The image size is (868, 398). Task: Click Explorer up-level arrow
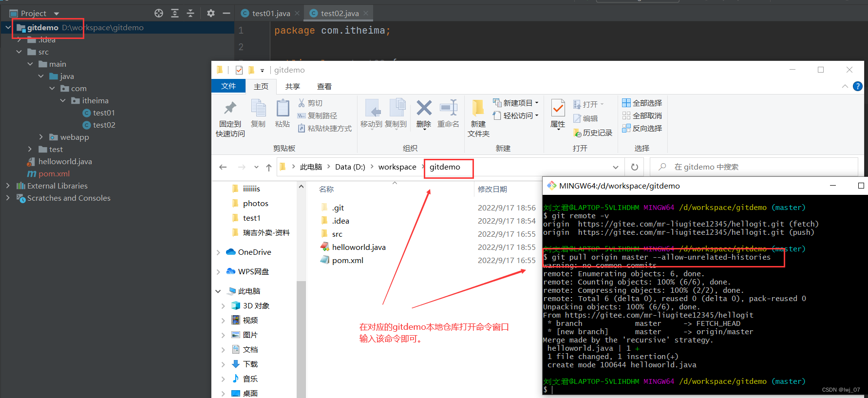click(x=269, y=167)
